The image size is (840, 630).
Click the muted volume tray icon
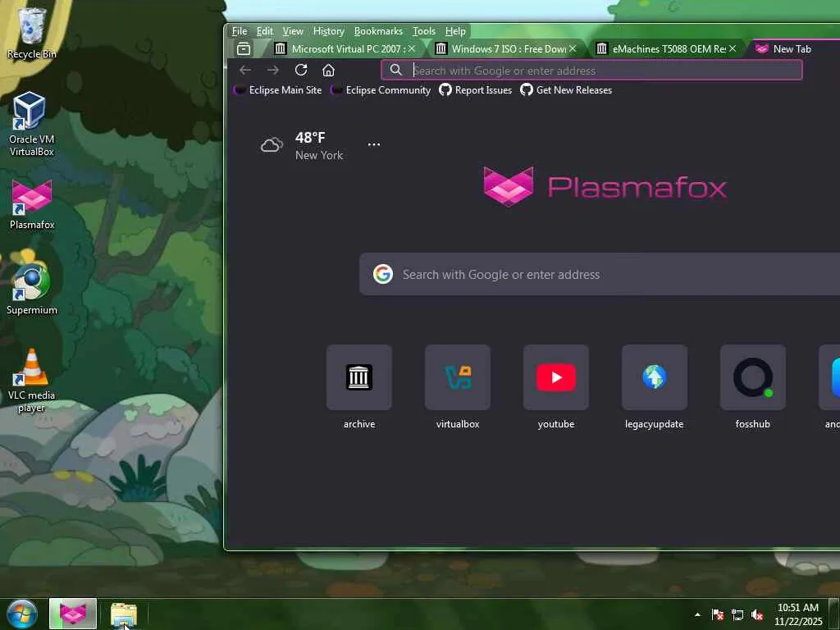[x=757, y=614]
